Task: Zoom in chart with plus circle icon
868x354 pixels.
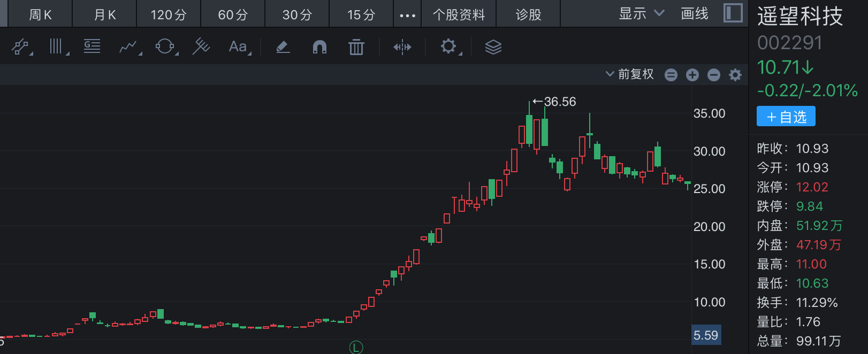Action: (x=692, y=75)
